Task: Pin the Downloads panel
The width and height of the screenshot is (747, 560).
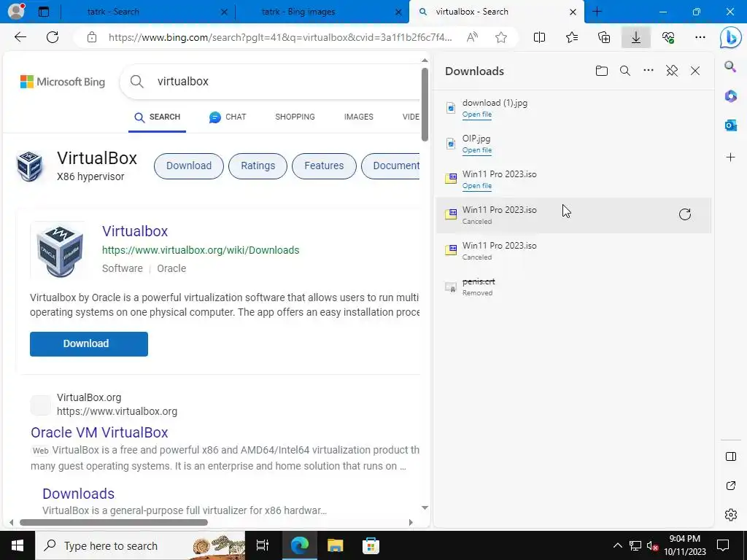Action: click(x=672, y=71)
